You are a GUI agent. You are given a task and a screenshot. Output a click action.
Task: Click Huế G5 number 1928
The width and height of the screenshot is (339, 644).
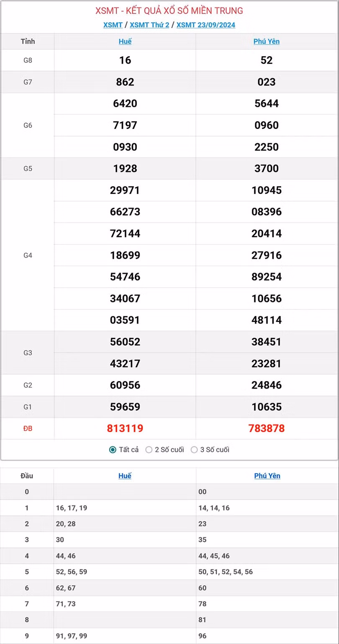125,169
